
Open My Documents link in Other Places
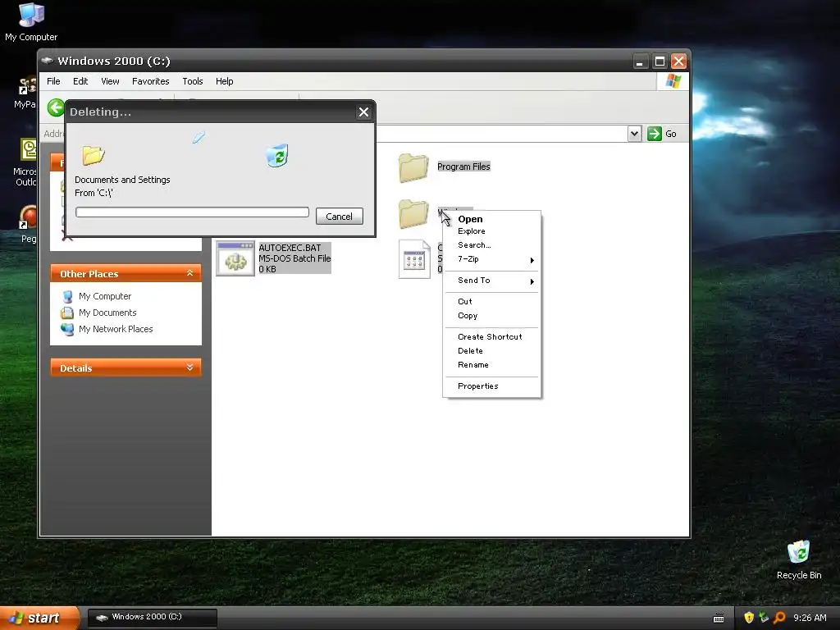point(107,313)
